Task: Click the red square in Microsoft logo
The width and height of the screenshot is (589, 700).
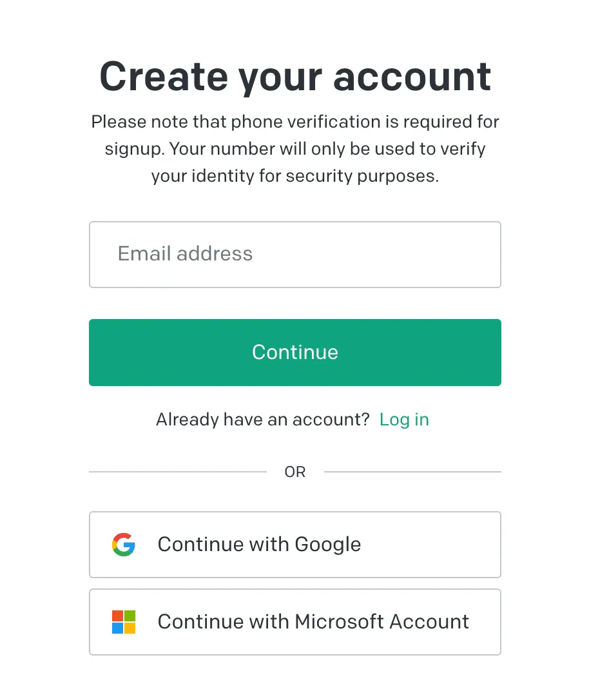Action: [117, 616]
